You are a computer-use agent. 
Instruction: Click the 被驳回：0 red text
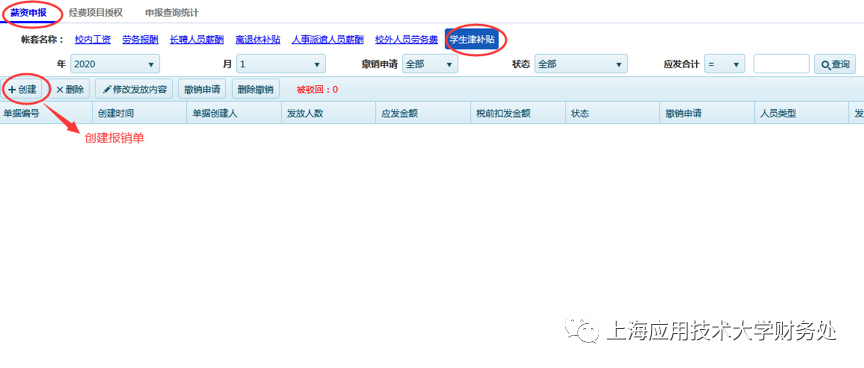pyautogui.click(x=317, y=89)
